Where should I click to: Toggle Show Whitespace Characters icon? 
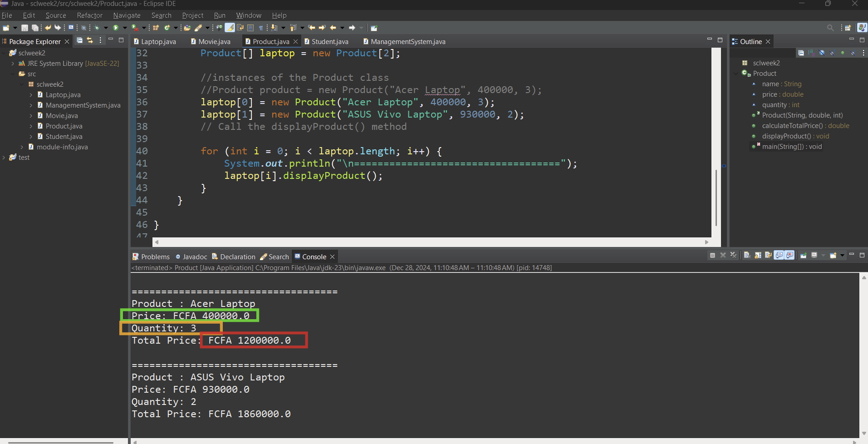(261, 28)
